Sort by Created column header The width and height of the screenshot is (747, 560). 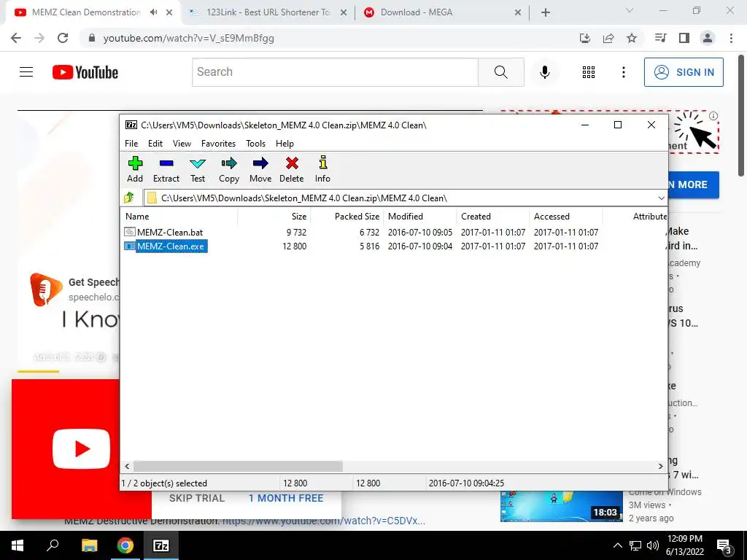(493, 216)
